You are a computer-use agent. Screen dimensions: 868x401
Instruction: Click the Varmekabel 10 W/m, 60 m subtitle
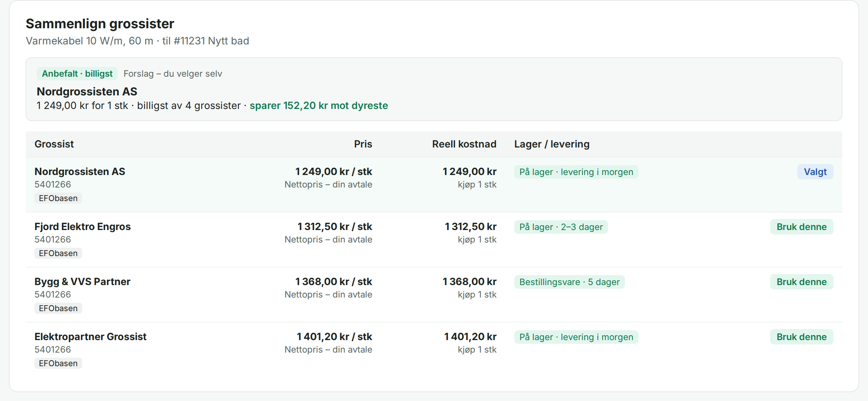coord(137,41)
